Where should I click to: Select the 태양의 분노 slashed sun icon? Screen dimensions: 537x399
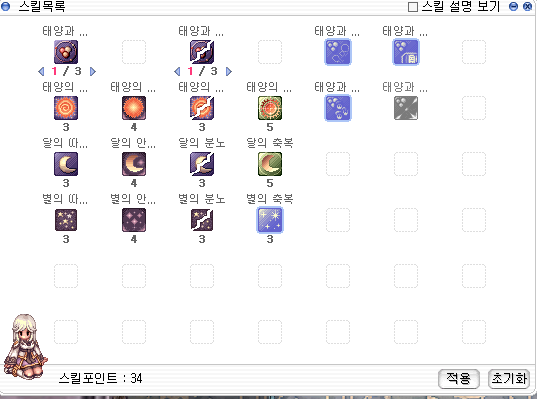coord(202,108)
